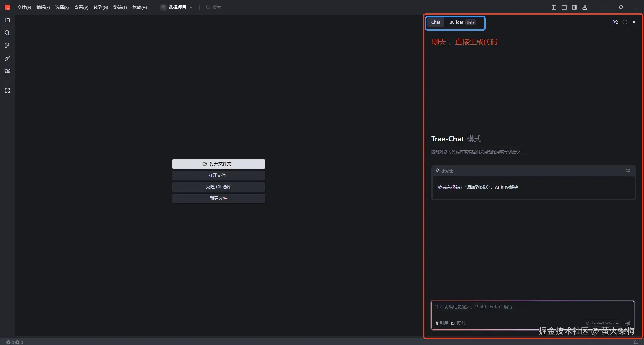Screen dimensions: 644x345
Task: Click the AI sidebar icon above the bug icon
Action: click(7, 58)
